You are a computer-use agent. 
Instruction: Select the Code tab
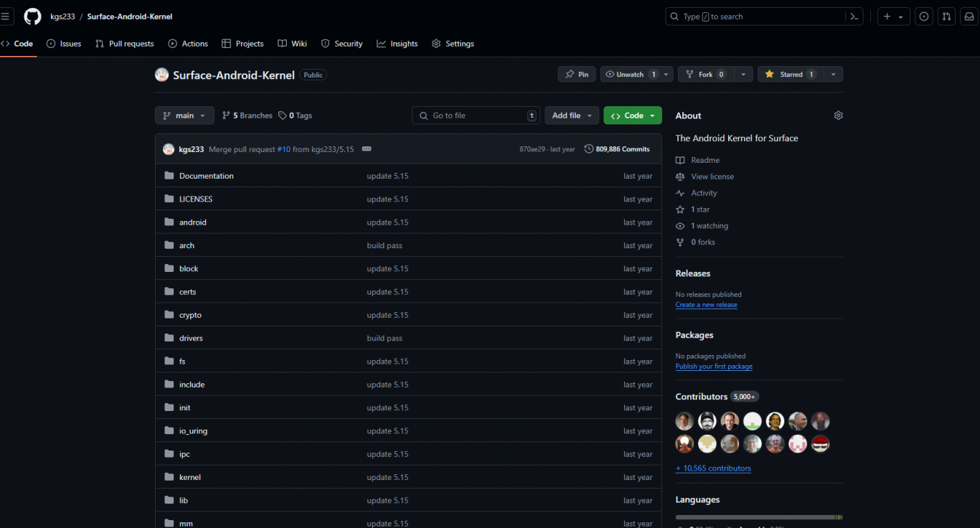(17, 44)
